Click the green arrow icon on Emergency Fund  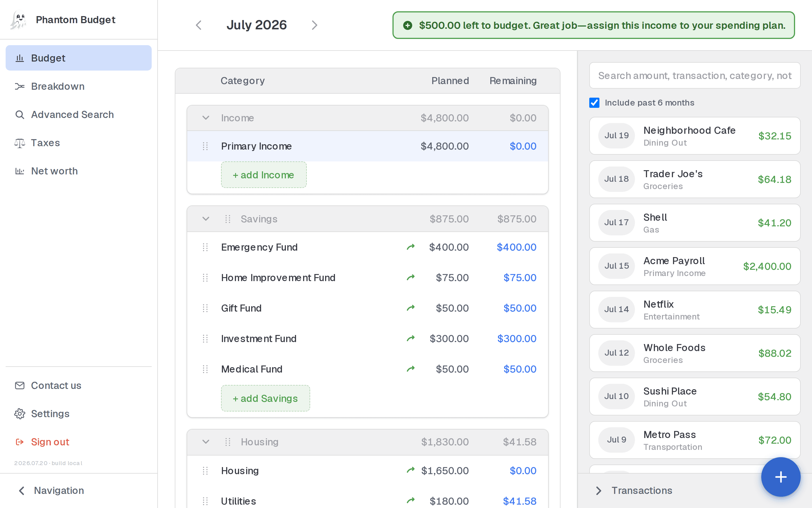(x=411, y=247)
